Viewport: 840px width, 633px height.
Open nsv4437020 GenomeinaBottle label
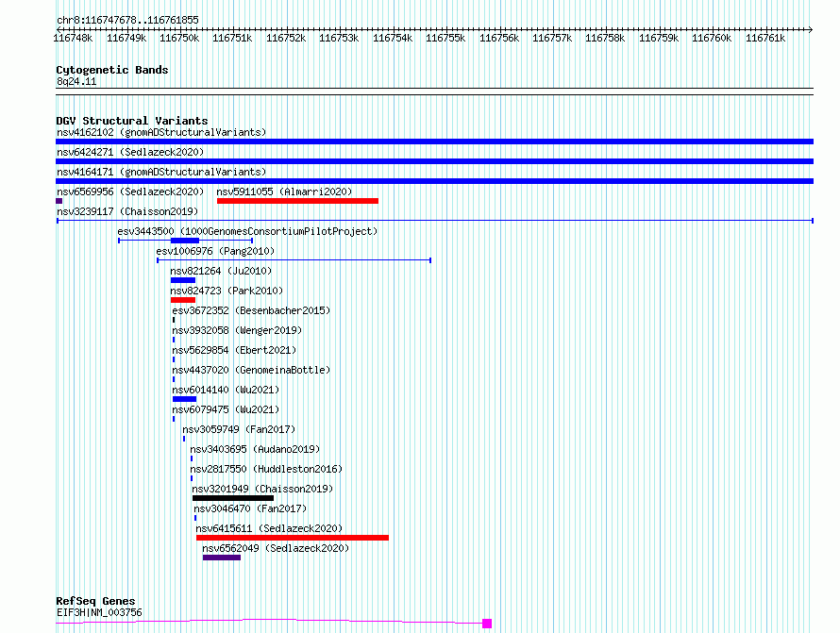[251, 370]
